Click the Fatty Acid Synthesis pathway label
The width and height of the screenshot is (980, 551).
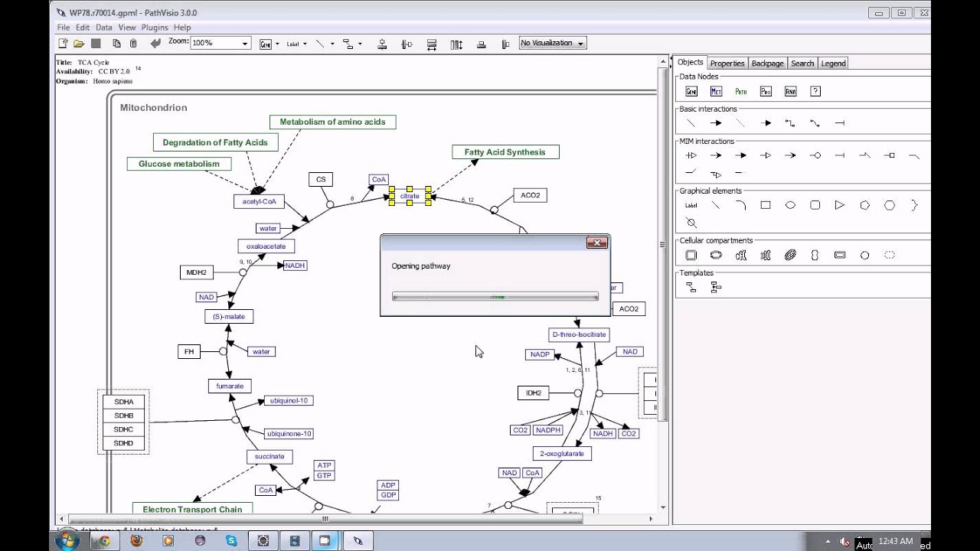[505, 152]
